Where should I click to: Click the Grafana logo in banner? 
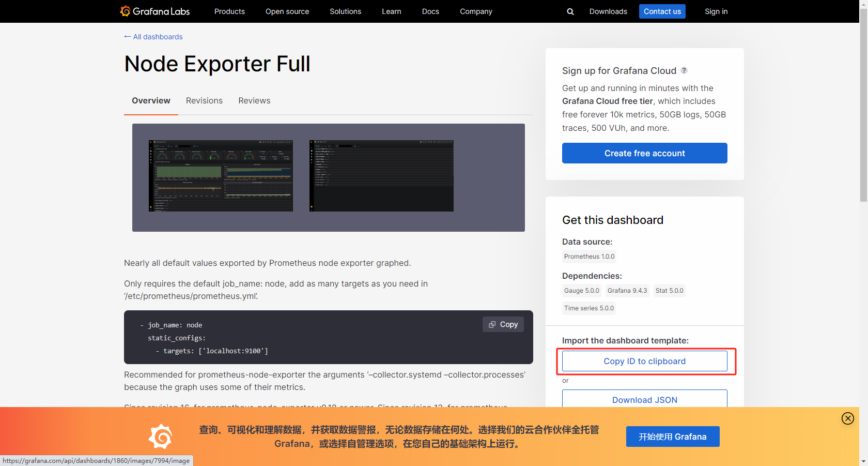point(160,437)
